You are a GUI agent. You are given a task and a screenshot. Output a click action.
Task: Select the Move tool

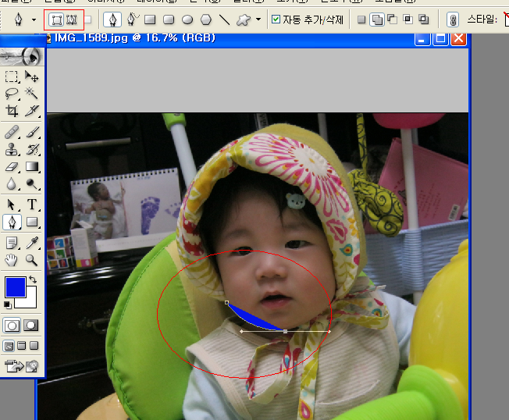click(32, 77)
